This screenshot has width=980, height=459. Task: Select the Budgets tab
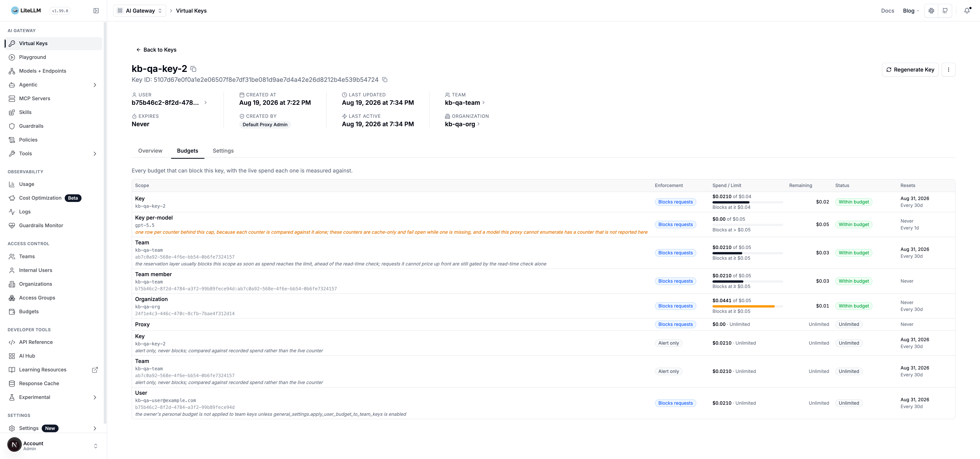tap(188, 151)
